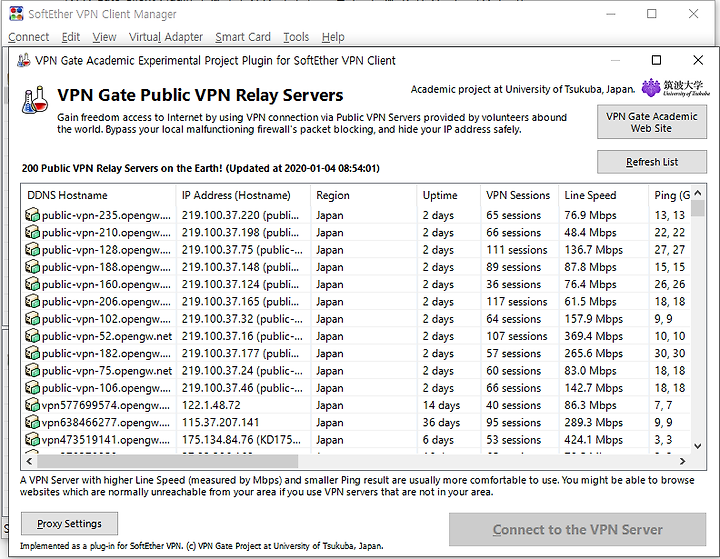Click the vertical scrollbar up arrow

coord(698,193)
